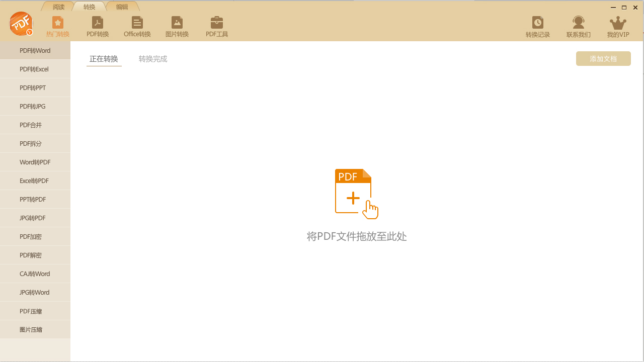Switch to the 编辑 tab
644x362 pixels.
(x=122, y=7)
